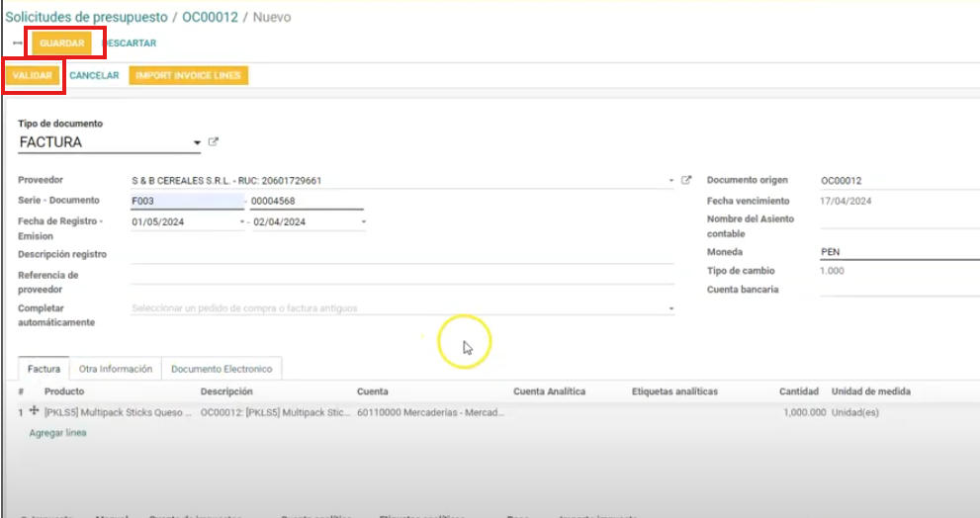Image resolution: width=980 pixels, height=518 pixels.
Task: Open external link icon for Proveedor
Action: [x=686, y=181]
